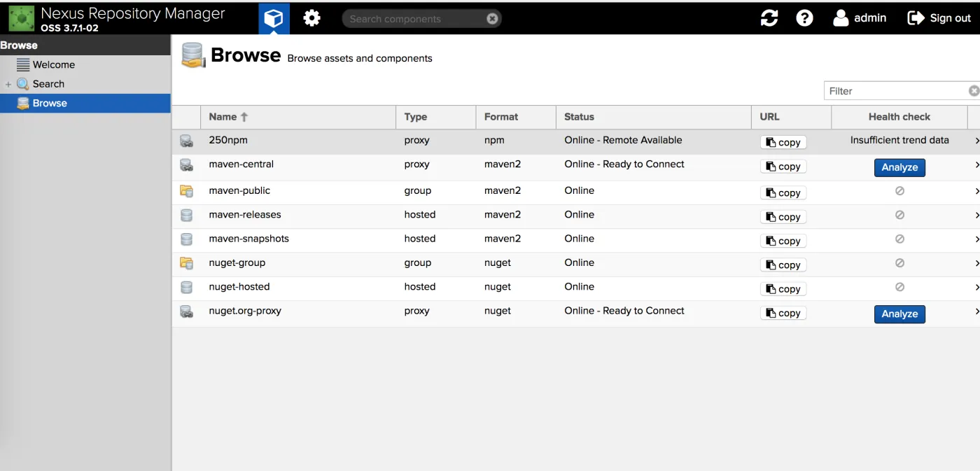Viewport: 980px width, 471px height.
Task: Click the refresh icon in top bar
Action: point(769,18)
